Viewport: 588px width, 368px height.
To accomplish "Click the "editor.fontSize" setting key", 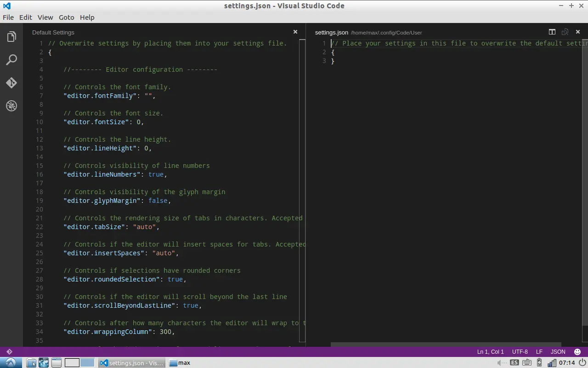I will tap(96, 122).
